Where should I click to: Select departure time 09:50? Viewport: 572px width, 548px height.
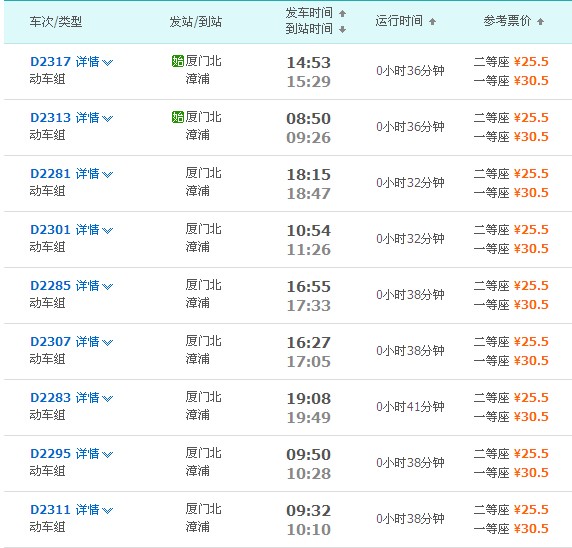[x=309, y=455]
